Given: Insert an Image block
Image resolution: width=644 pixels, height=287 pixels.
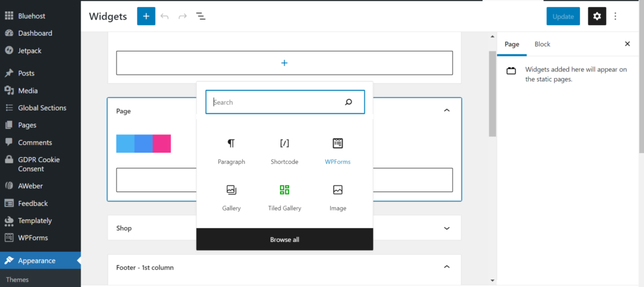Looking at the screenshot, I should 338,198.
